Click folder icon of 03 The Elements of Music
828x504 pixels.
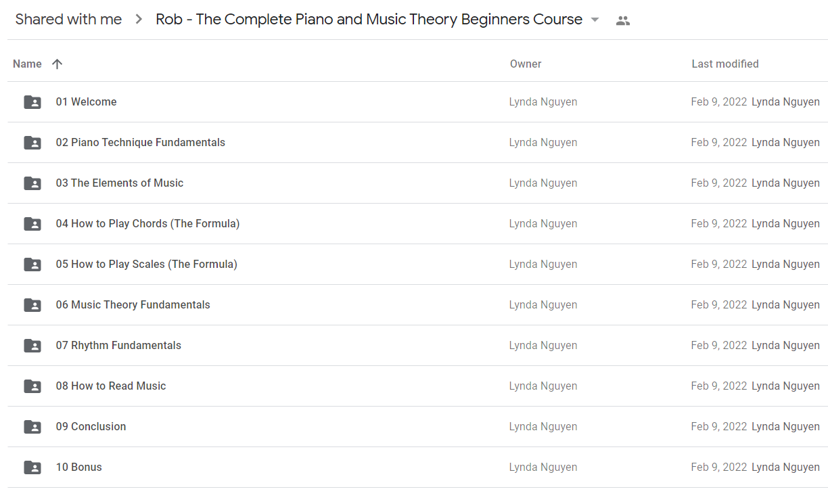(x=32, y=183)
